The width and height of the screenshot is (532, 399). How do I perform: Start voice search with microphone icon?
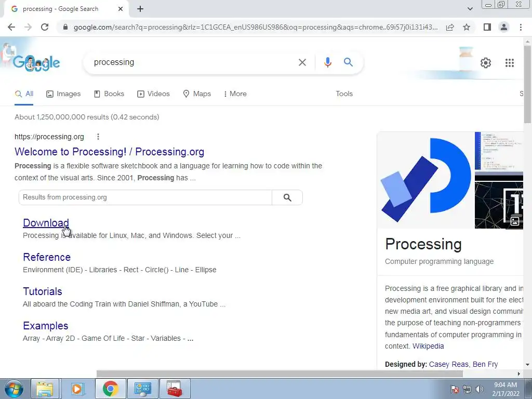click(x=327, y=62)
